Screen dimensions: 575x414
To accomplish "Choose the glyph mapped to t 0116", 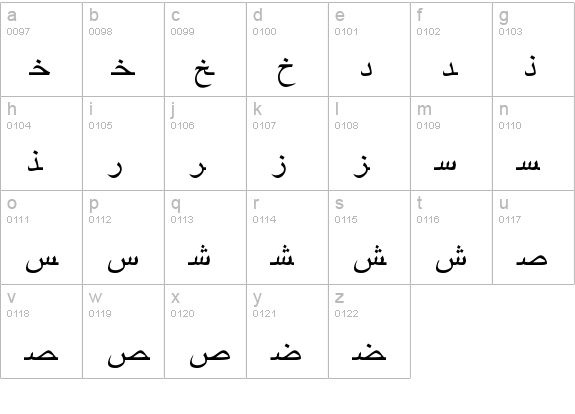I will (x=451, y=237).
